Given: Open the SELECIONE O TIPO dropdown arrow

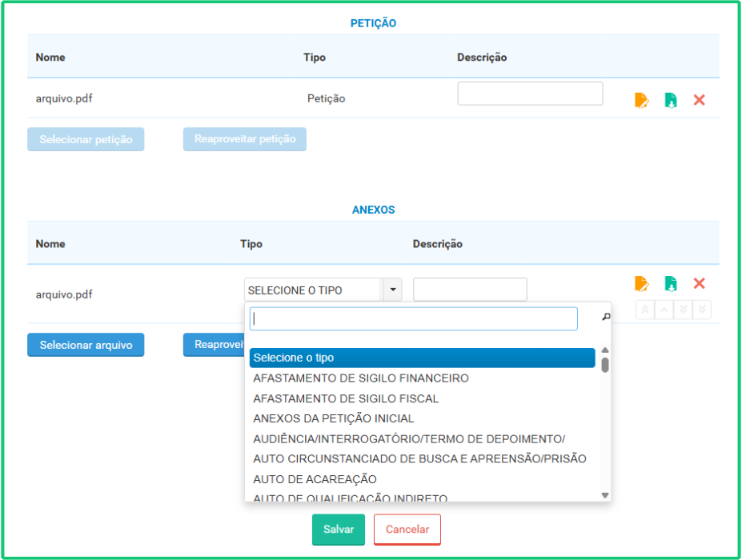Looking at the screenshot, I should (x=393, y=290).
